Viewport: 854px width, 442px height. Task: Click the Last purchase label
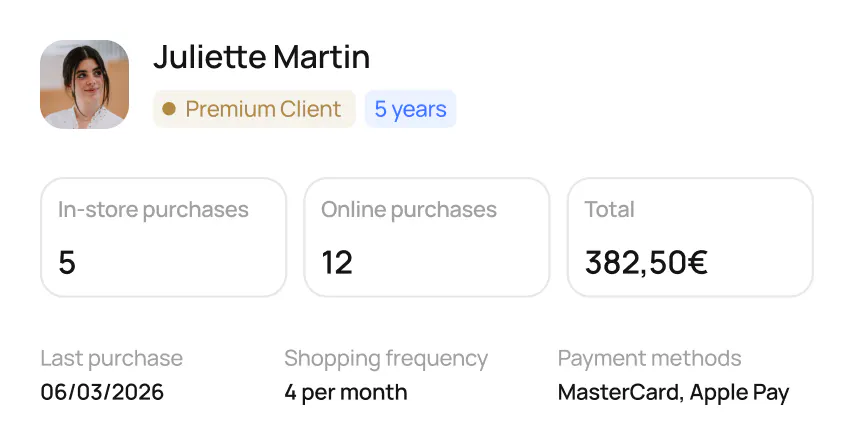tap(111, 358)
